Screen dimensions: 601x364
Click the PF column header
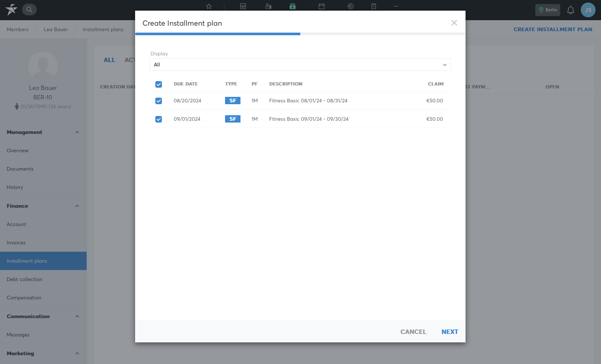(254, 84)
